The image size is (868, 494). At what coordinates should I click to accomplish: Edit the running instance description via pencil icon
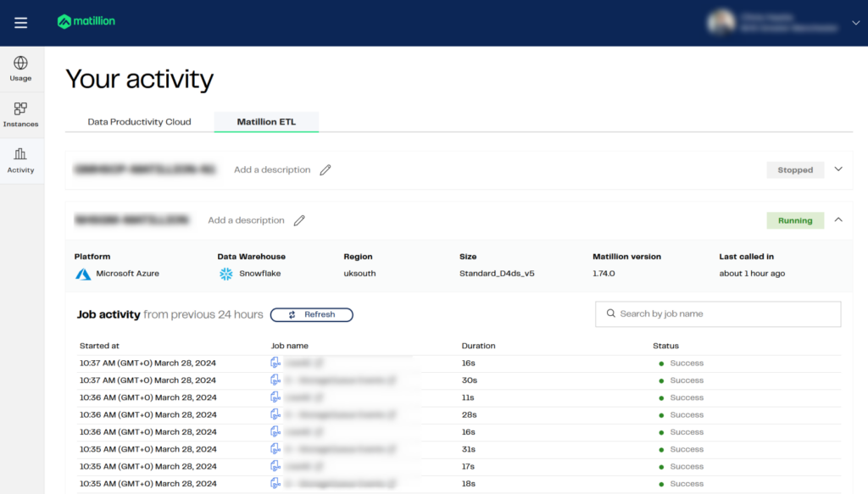point(299,219)
